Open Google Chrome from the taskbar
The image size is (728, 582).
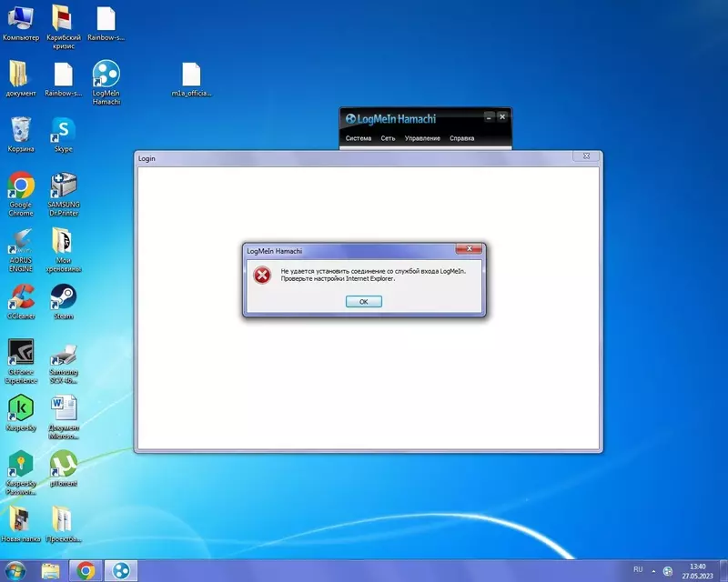point(86,571)
